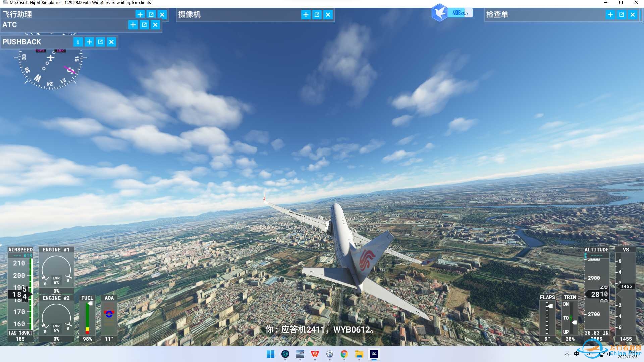This screenshot has width=644, height=362.
Task: Click the FLAPS position indicator
Action: click(547, 318)
